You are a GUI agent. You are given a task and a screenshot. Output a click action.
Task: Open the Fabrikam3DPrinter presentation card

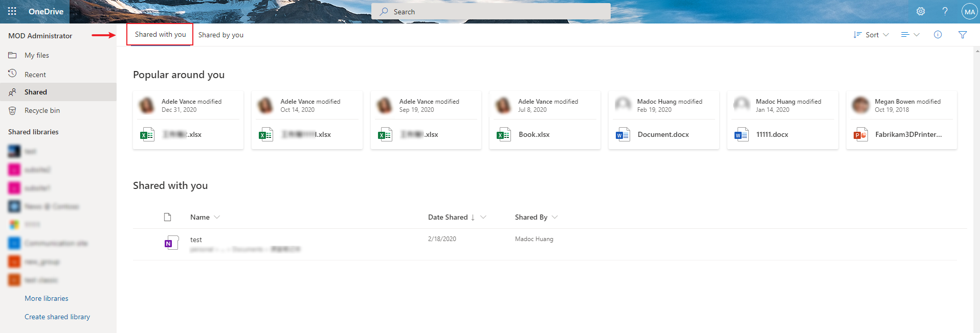click(902, 120)
